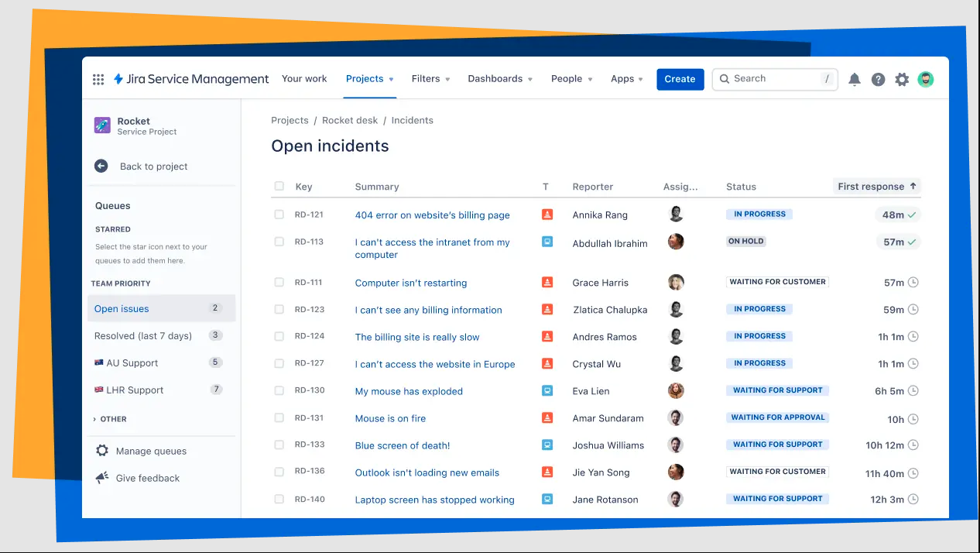Open Manage queues via its gear icon
This screenshot has width=980, height=553.
coord(101,451)
